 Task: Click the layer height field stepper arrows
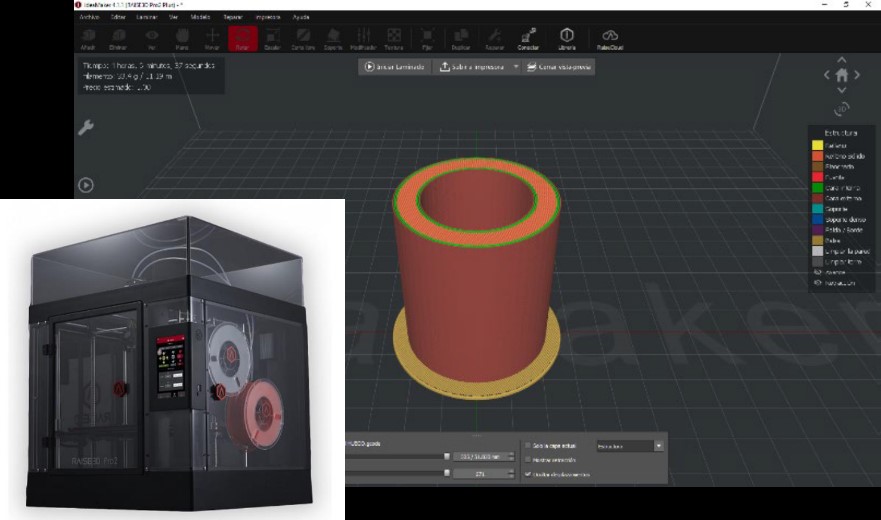(511, 456)
